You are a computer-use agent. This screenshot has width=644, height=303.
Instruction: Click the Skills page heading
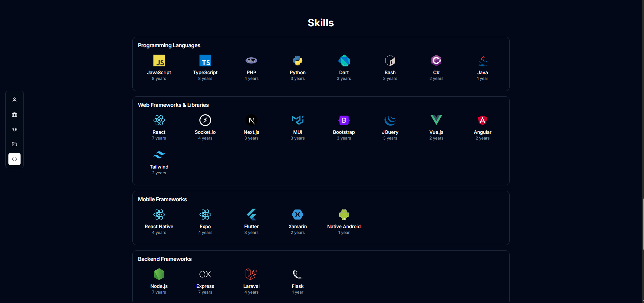321,23
